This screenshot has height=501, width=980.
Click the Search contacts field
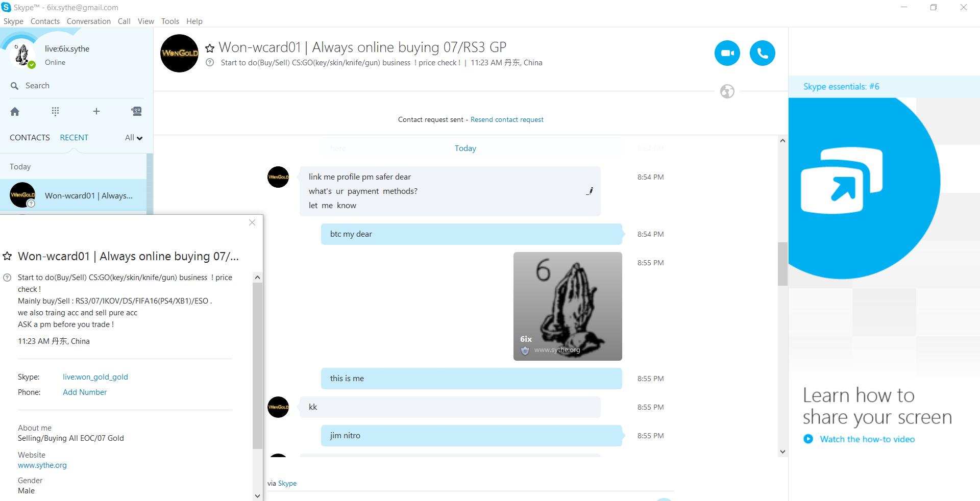[77, 86]
